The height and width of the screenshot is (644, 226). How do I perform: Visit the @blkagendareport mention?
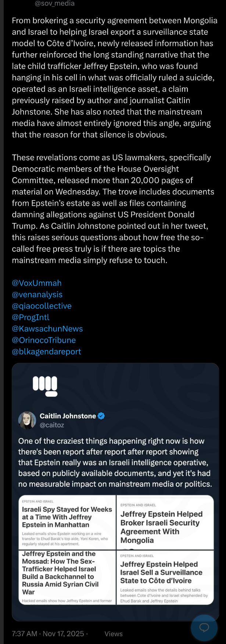pyautogui.click(x=46, y=351)
